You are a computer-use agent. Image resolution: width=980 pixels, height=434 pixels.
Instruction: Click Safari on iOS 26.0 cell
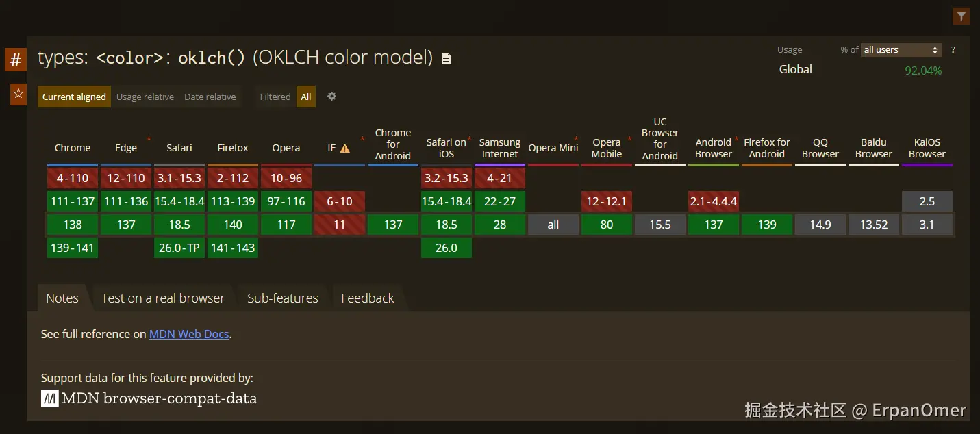pyautogui.click(x=447, y=248)
